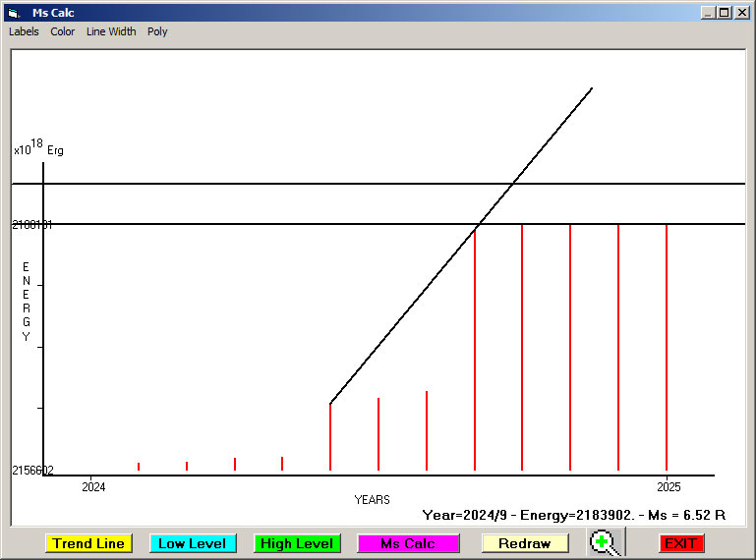Viewport: 756px width, 560px height.
Task: Open the Line Width menu
Action: (111, 31)
